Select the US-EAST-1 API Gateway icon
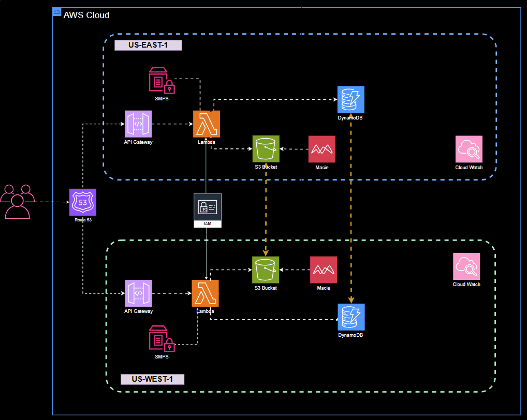The width and height of the screenshot is (527, 420). pos(138,124)
